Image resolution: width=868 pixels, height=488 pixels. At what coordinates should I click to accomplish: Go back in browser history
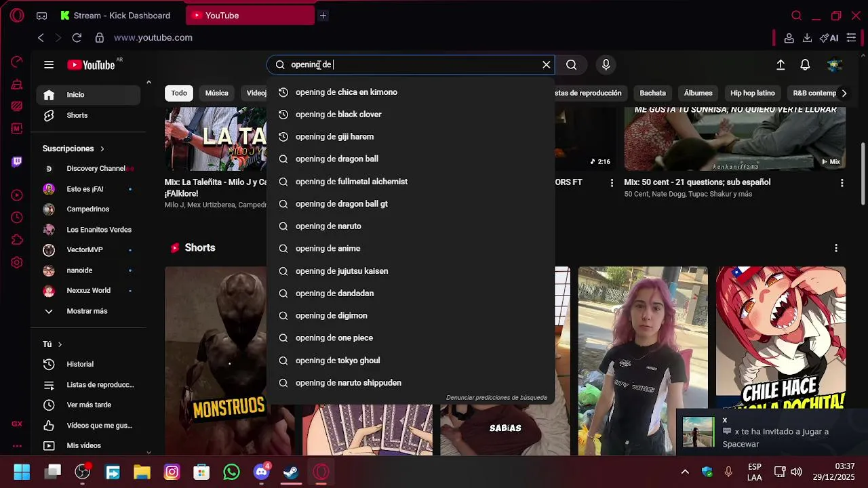[x=41, y=38]
